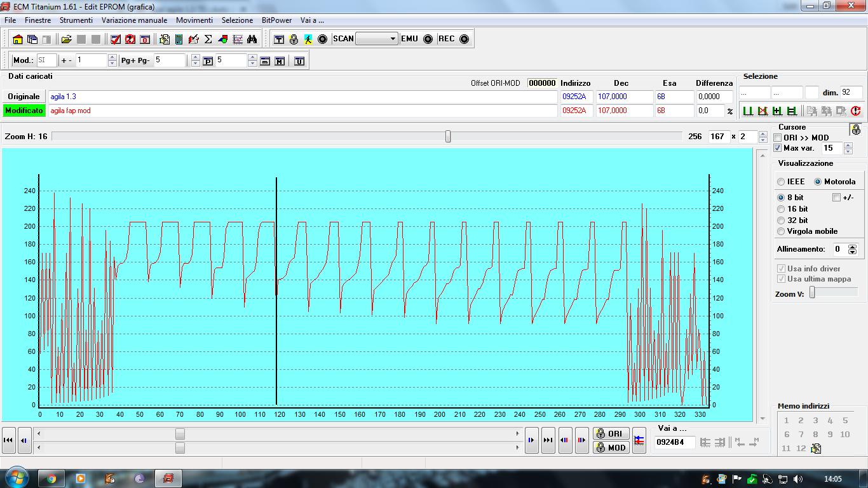
Task: Click the Zoom V slider handle
Action: click(812, 292)
